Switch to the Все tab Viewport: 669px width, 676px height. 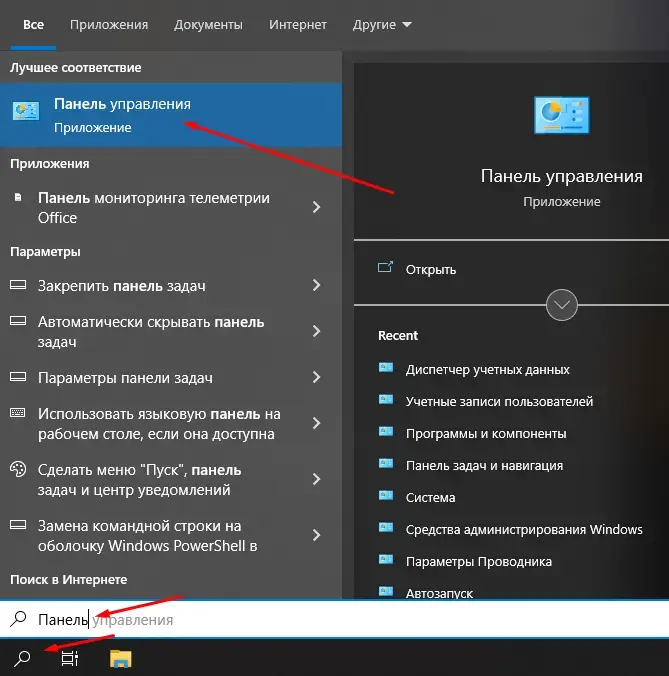(x=33, y=25)
